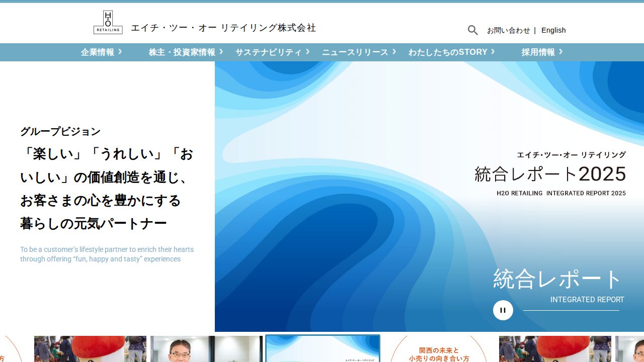Open the サステナビリティ menu
This screenshot has height=362, width=644.
[273, 52]
